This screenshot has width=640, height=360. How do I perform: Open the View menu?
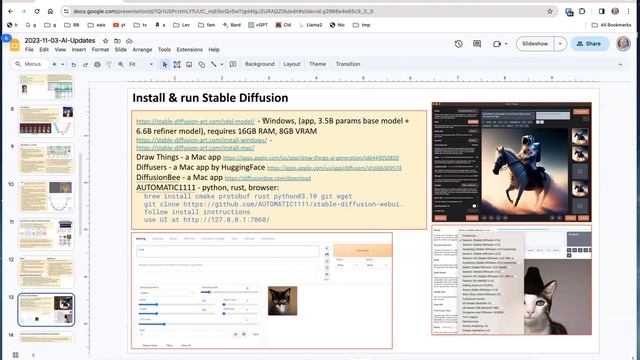click(60, 50)
